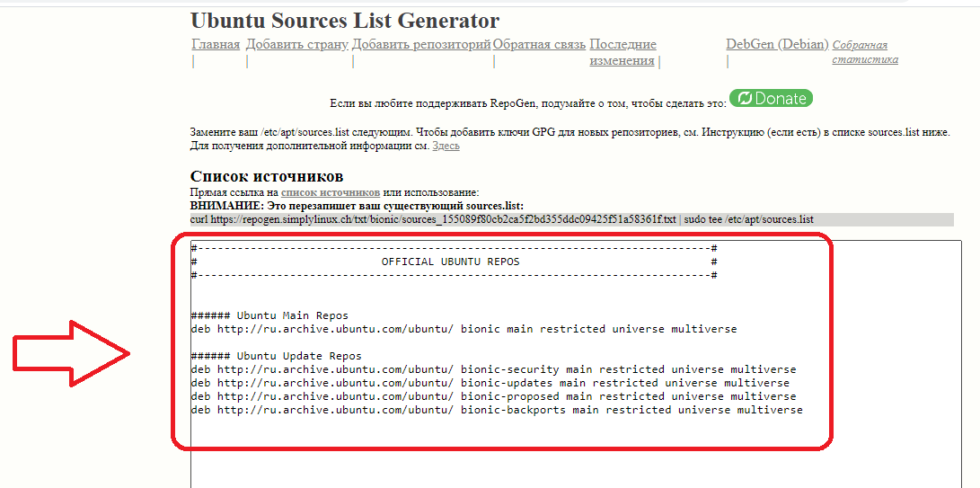Open the Главная navigation link

coord(216,44)
